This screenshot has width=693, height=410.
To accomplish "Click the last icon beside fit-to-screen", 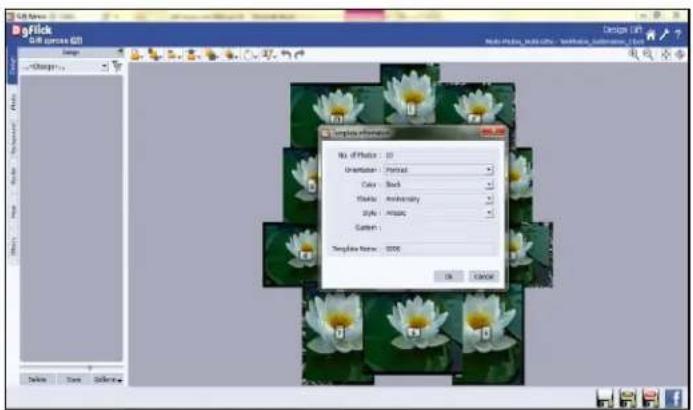I will pos(680,54).
